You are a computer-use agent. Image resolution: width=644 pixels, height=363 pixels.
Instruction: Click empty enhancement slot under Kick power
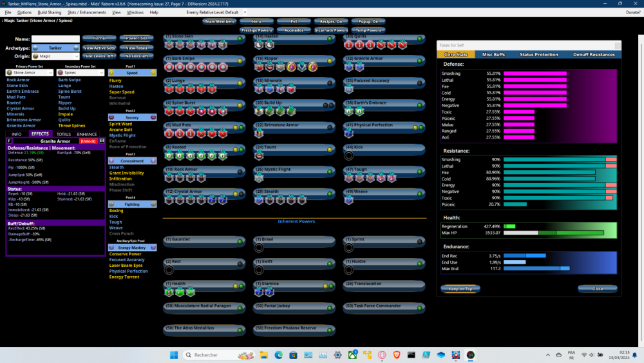click(349, 155)
